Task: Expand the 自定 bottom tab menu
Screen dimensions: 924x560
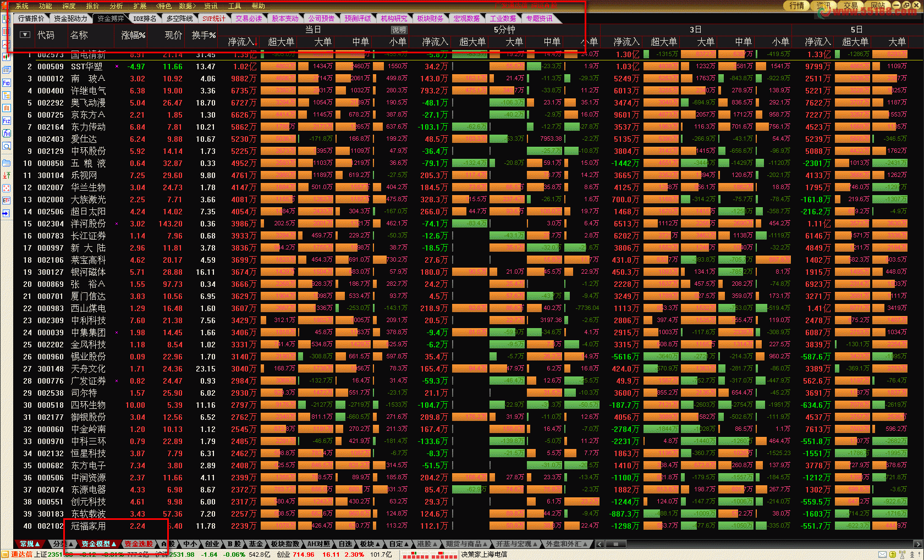Action: click(399, 544)
